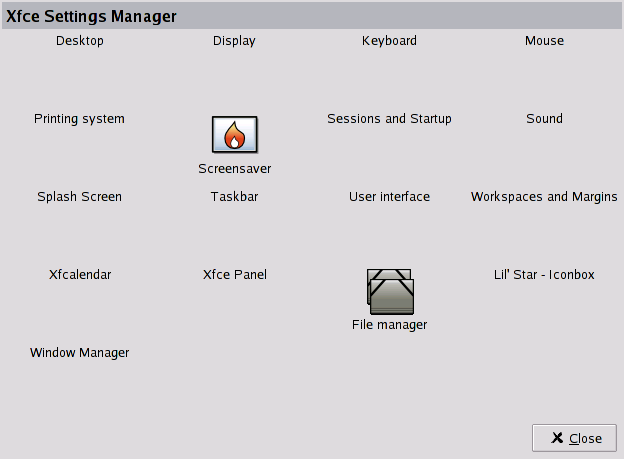Open Printing system settings
The width and height of the screenshot is (624, 459).
pos(80,119)
